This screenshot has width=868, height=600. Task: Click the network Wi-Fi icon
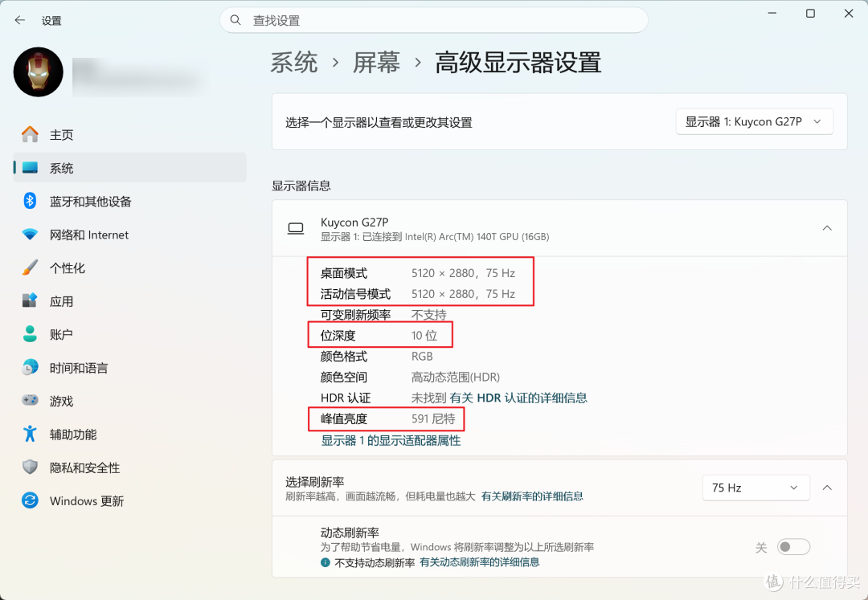pyautogui.click(x=30, y=235)
